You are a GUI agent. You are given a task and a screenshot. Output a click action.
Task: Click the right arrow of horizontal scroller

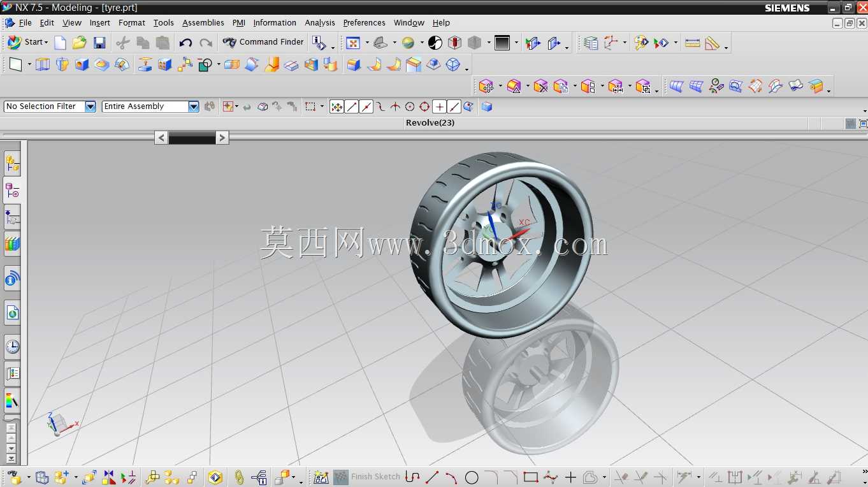(x=222, y=138)
